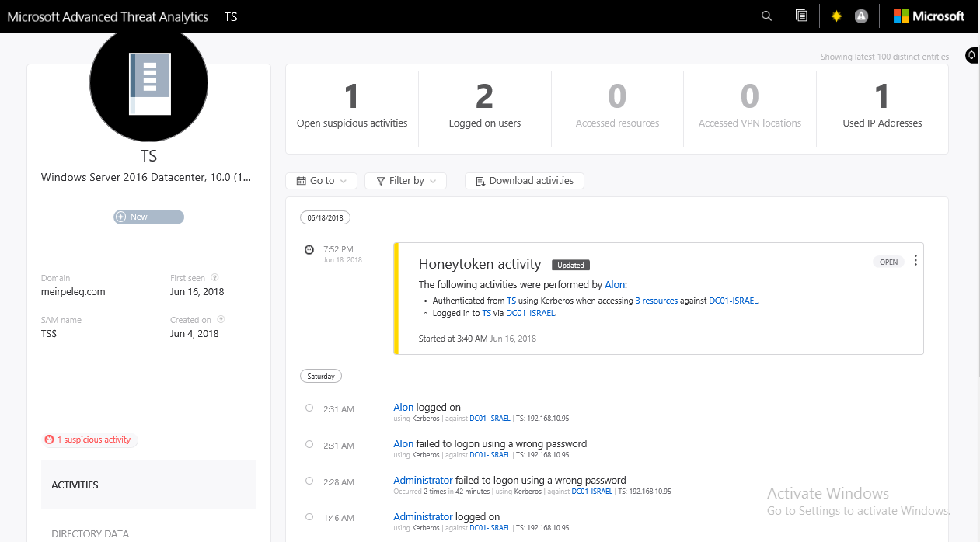
Task: Click Accessed VPN locations counter
Action: click(x=750, y=109)
